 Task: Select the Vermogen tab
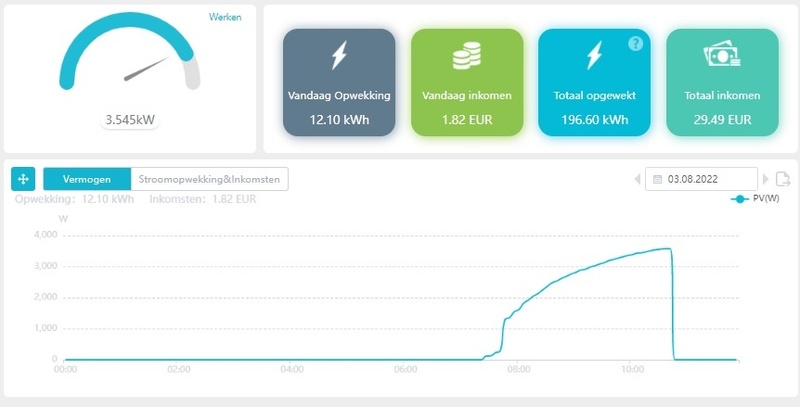click(87, 179)
